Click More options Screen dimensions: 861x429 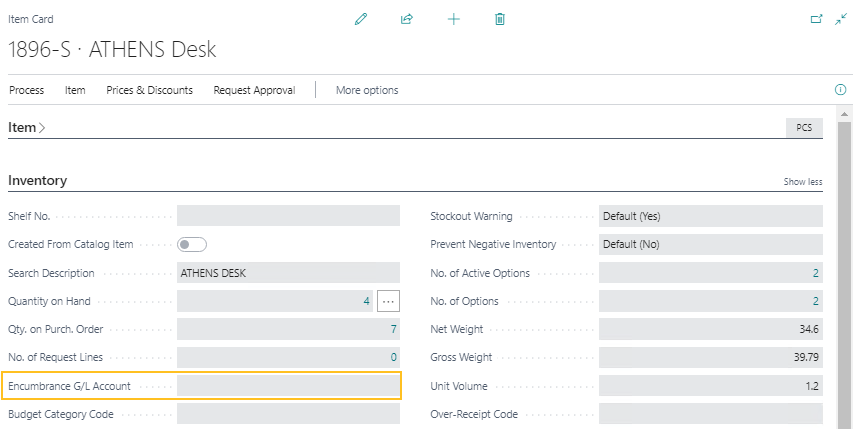tap(367, 90)
